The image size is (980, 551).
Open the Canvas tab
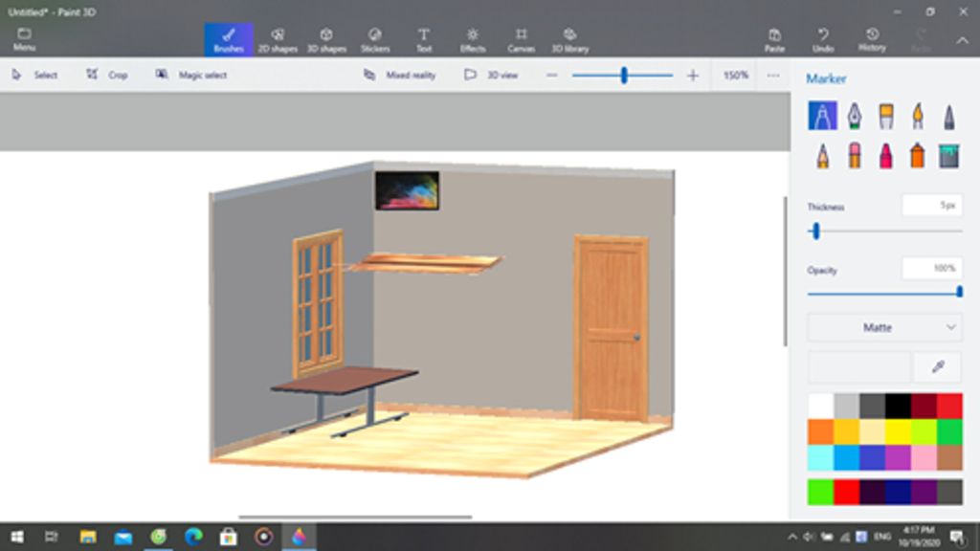pyautogui.click(x=521, y=40)
